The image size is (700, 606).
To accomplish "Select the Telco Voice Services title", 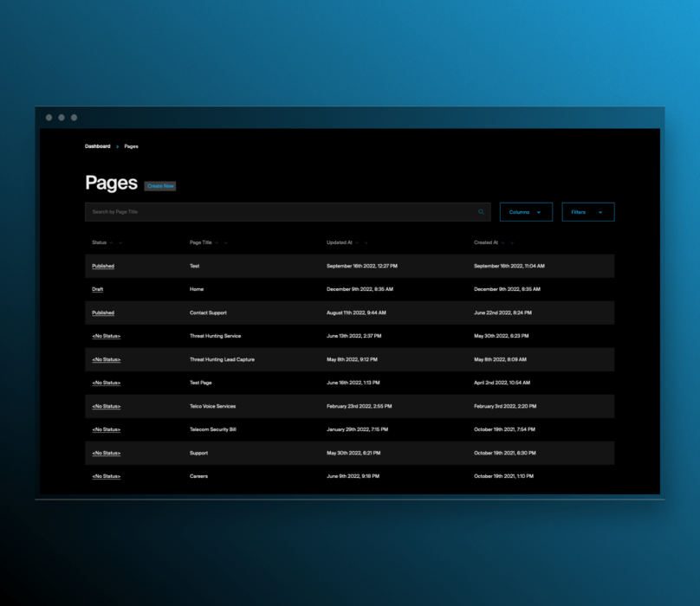I will [212, 407].
